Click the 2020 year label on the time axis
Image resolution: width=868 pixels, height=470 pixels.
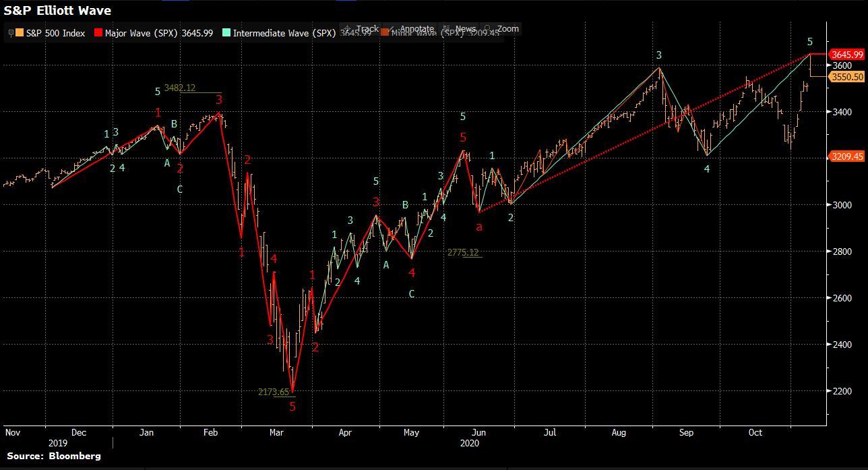pyautogui.click(x=470, y=443)
